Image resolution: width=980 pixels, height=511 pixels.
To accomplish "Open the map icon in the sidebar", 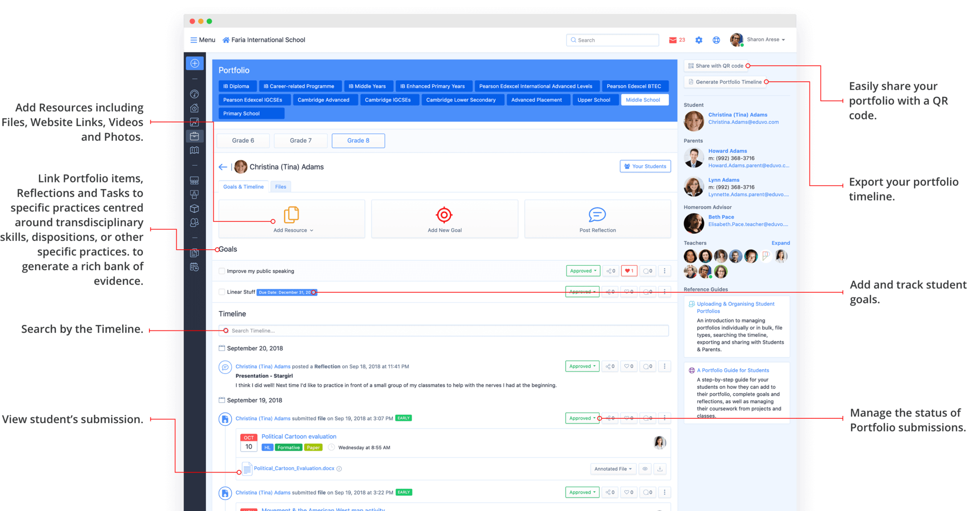I will (195, 150).
